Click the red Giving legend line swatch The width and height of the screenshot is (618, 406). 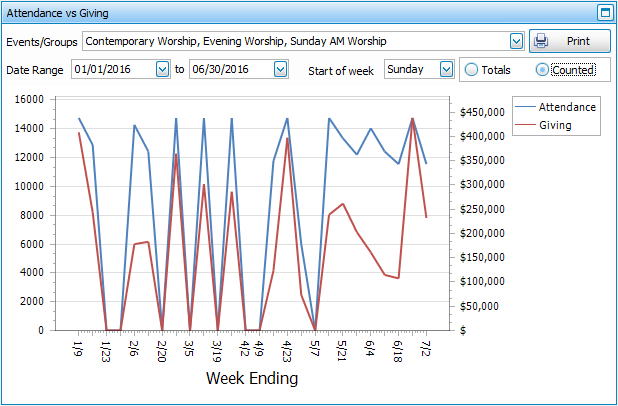pos(525,125)
